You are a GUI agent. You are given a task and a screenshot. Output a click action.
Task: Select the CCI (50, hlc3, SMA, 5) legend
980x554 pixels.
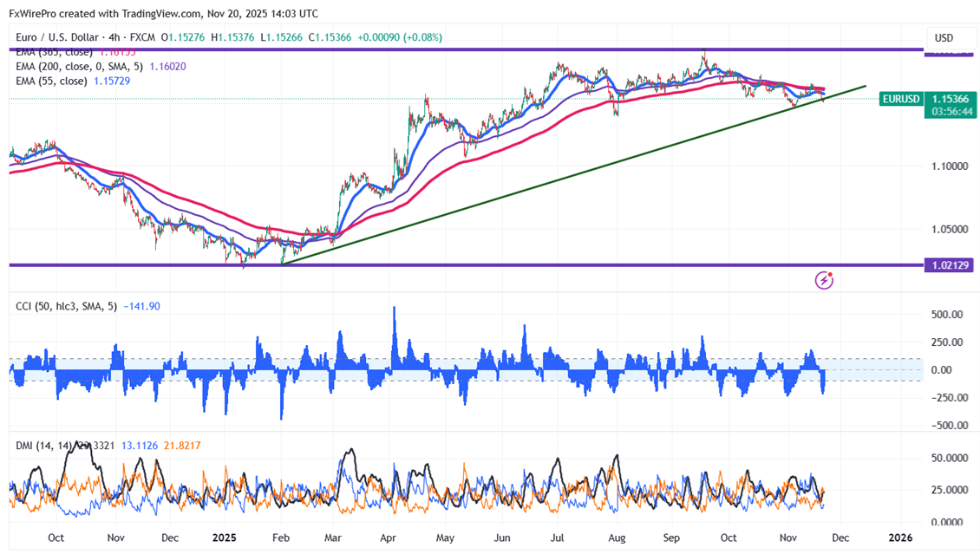pos(66,307)
